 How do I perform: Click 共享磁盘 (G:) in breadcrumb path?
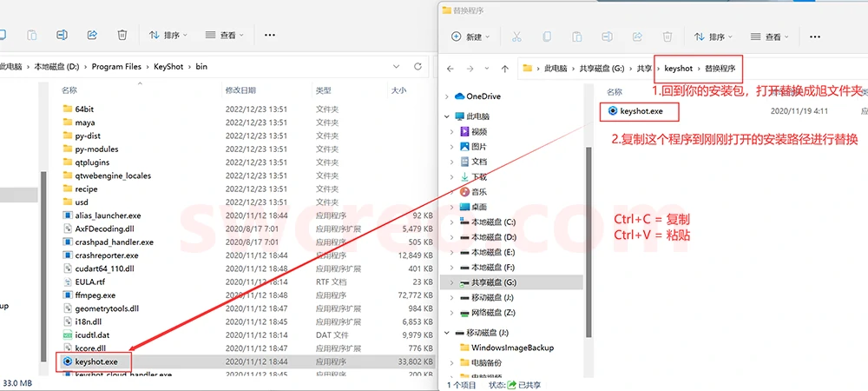pyautogui.click(x=602, y=69)
